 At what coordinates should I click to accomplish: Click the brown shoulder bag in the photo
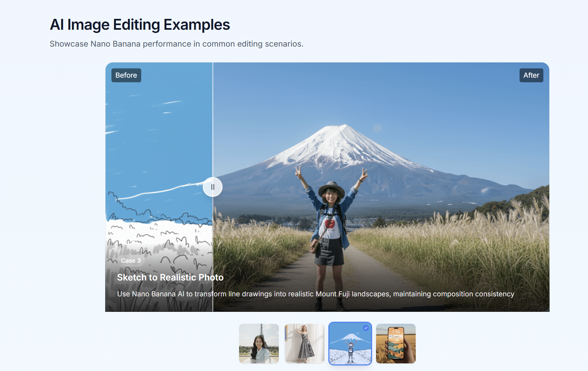click(315, 246)
